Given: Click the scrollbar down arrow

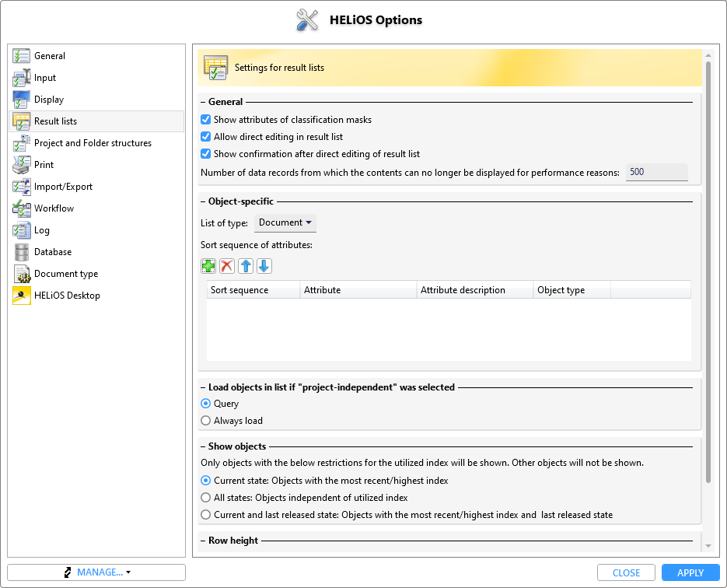Looking at the screenshot, I should click(708, 546).
